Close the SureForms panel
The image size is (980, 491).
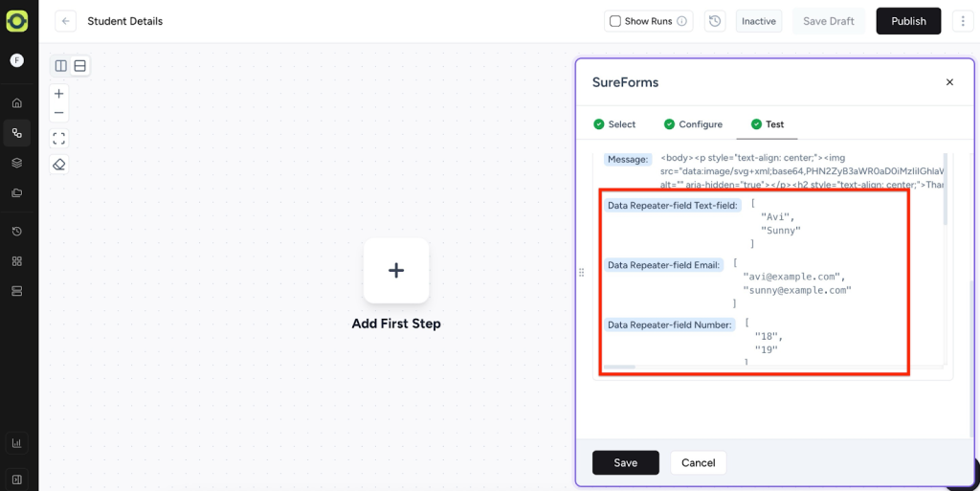click(949, 82)
